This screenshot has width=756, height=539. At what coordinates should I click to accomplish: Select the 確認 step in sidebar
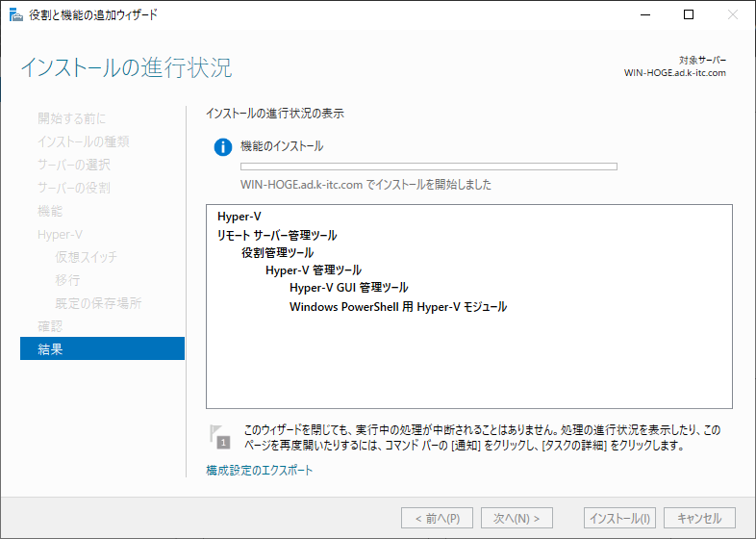(50, 326)
